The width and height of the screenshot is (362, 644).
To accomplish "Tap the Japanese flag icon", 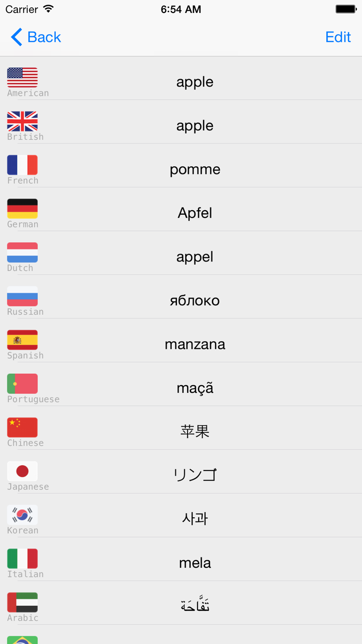I will click(22, 470).
